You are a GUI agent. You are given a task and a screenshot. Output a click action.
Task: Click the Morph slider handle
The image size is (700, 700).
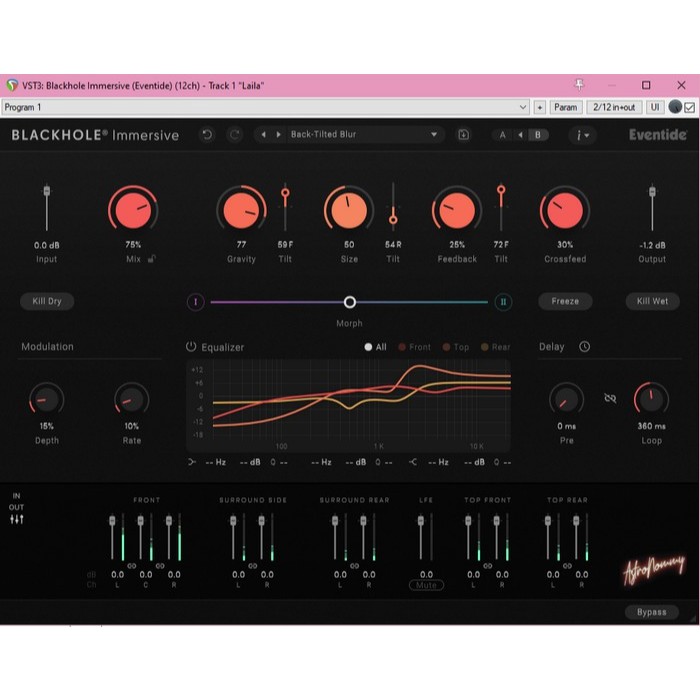(350, 302)
